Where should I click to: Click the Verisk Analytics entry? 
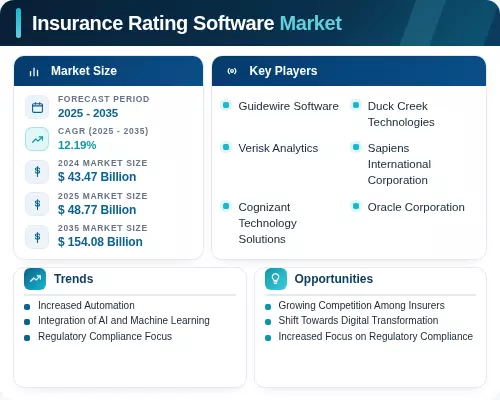click(278, 148)
